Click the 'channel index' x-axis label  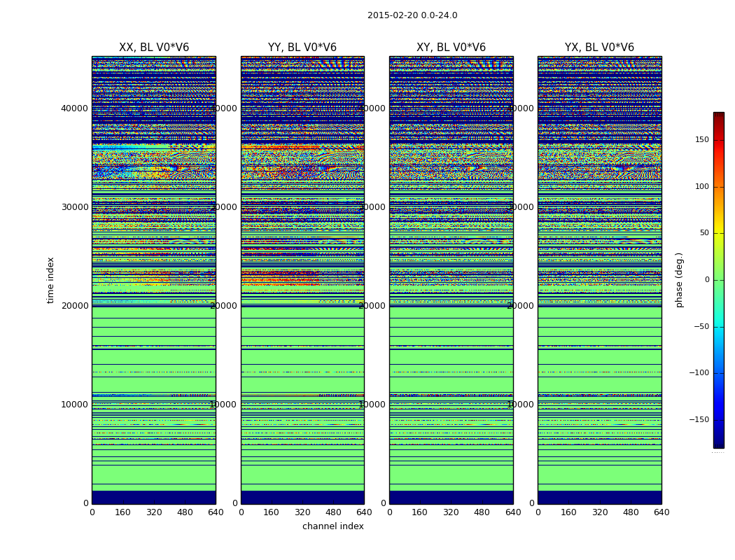[333, 526]
